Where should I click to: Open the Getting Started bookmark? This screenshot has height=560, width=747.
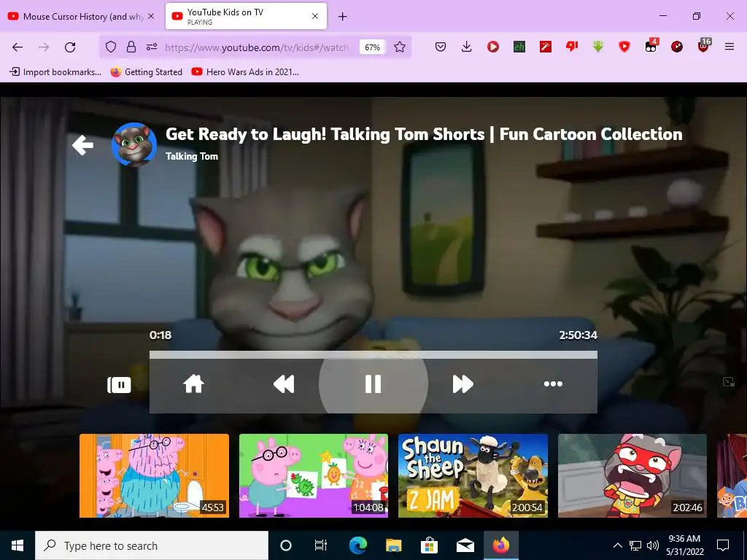pyautogui.click(x=146, y=72)
